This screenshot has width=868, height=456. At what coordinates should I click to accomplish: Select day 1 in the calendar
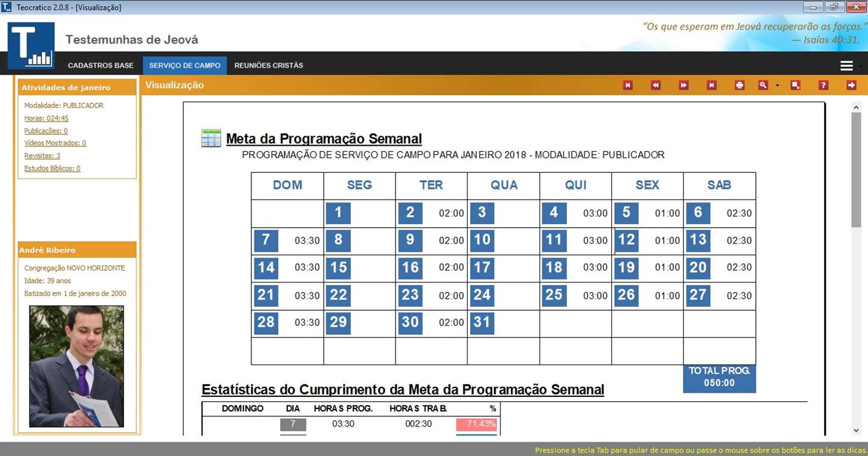pyautogui.click(x=338, y=213)
